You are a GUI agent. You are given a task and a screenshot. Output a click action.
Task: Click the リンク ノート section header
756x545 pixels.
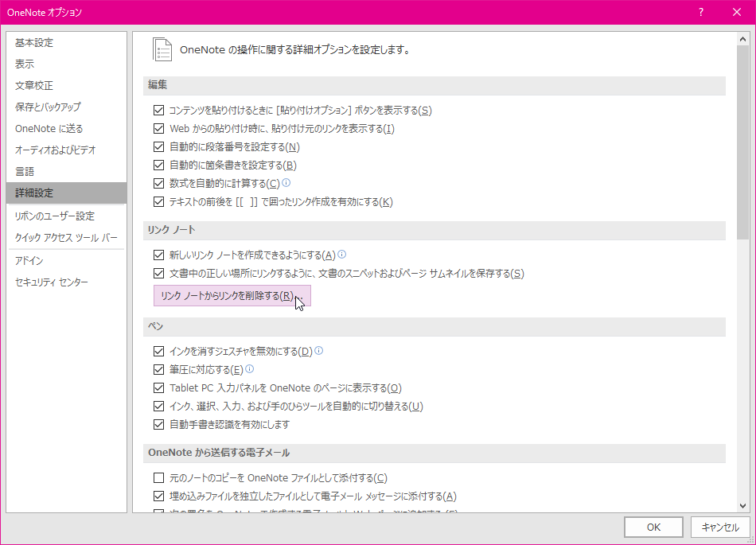point(435,230)
